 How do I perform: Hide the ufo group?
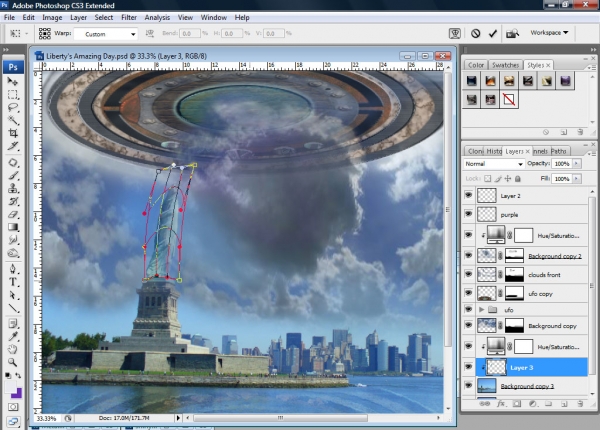pyautogui.click(x=468, y=309)
